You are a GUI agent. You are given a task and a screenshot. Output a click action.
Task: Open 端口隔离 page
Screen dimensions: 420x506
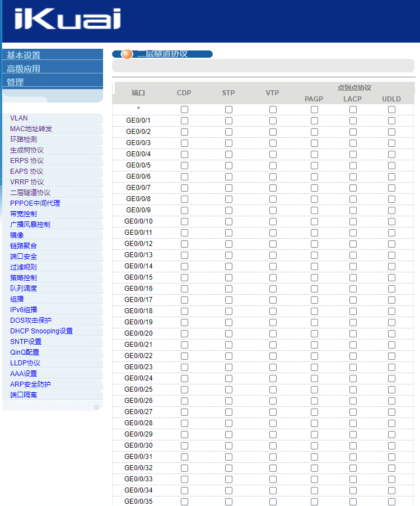pyautogui.click(x=24, y=395)
